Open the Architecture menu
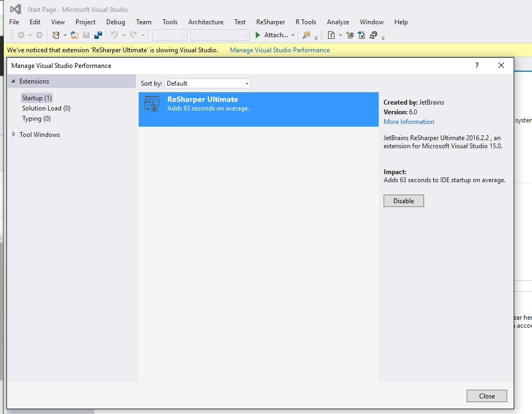 pos(206,22)
